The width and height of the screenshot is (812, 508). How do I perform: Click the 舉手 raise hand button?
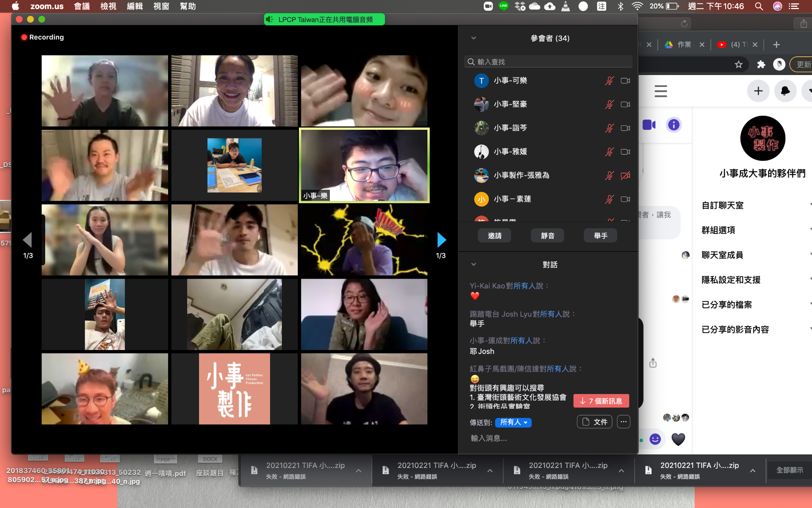click(x=601, y=236)
